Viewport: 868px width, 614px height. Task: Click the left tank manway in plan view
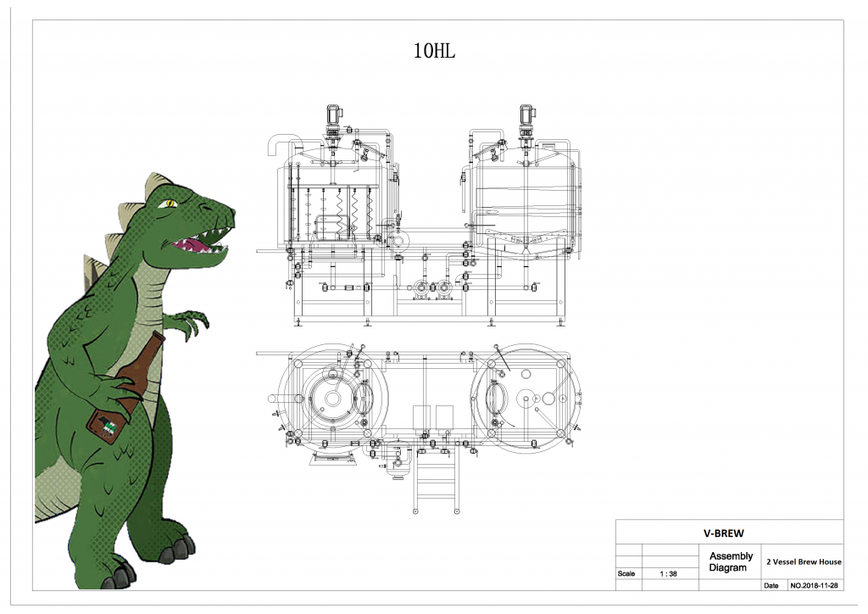pos(363,399)
